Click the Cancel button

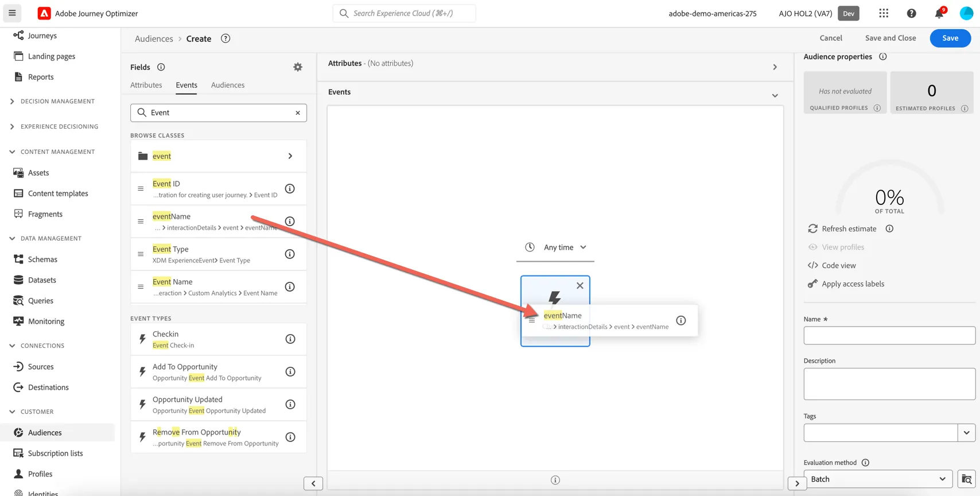[x=831, y=38]
